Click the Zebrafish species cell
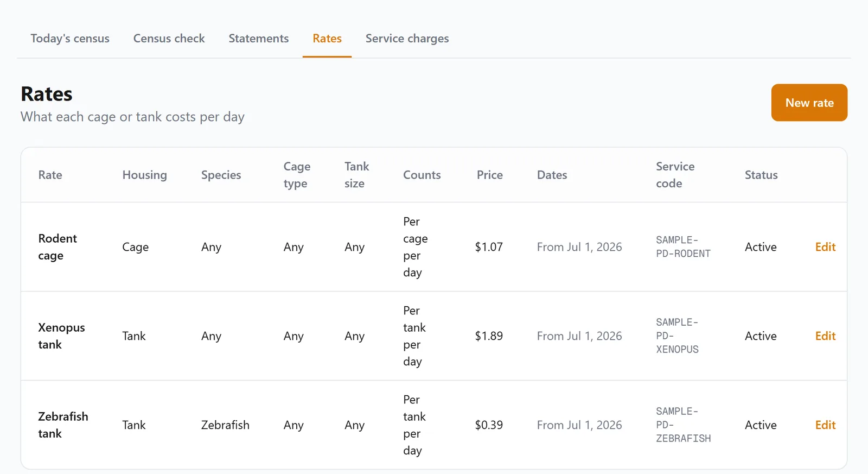Viewport: 868px width, 474px height. click(x=225, y=425)
